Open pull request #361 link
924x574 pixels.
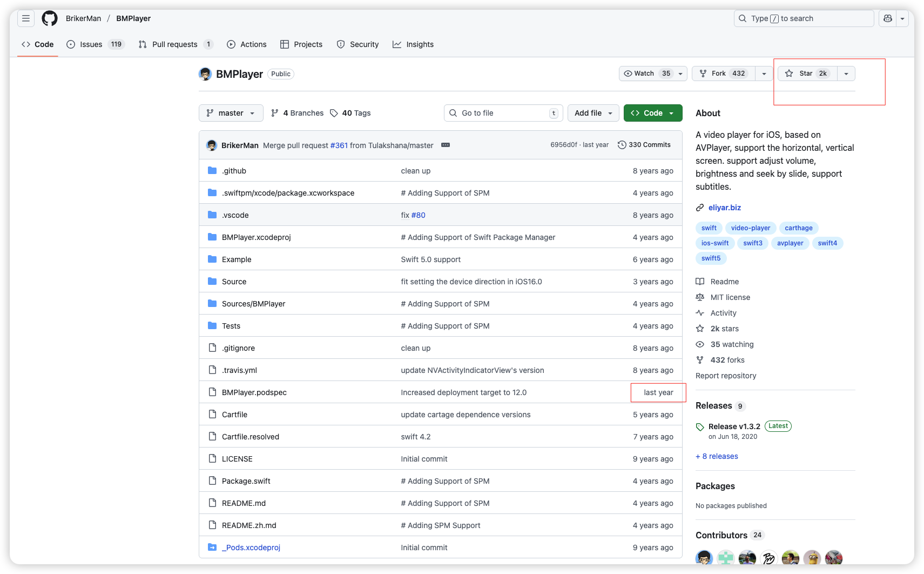tap(339, 145)
